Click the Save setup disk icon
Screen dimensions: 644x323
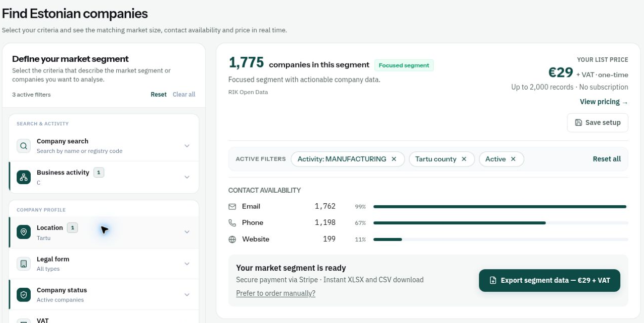coord(579,122)
